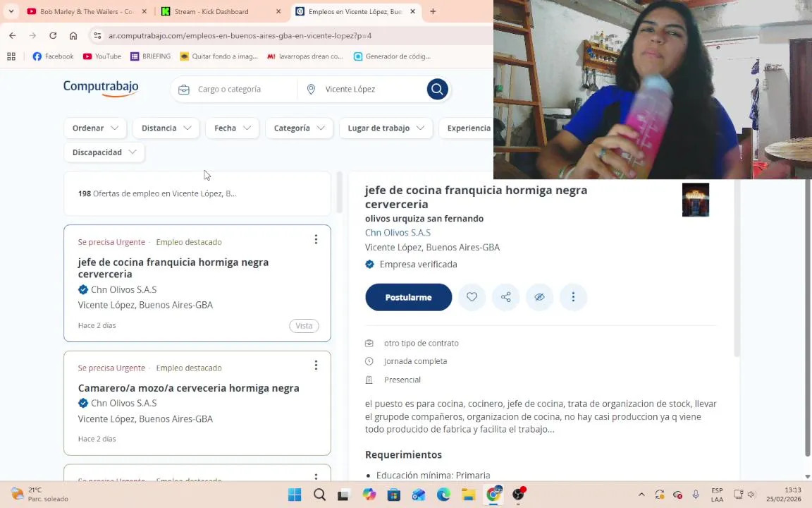Go to browser home page

73,36
